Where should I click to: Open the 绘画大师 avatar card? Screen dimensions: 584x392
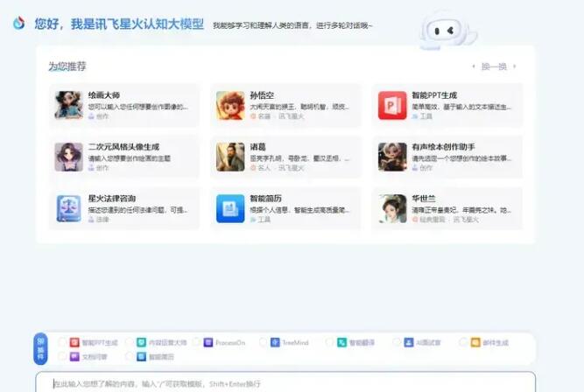(68, 105)
